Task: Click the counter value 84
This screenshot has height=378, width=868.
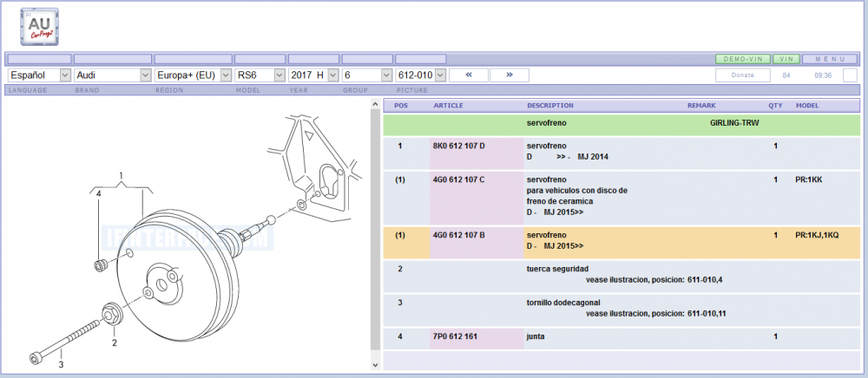Action: [x=786, y=75]
